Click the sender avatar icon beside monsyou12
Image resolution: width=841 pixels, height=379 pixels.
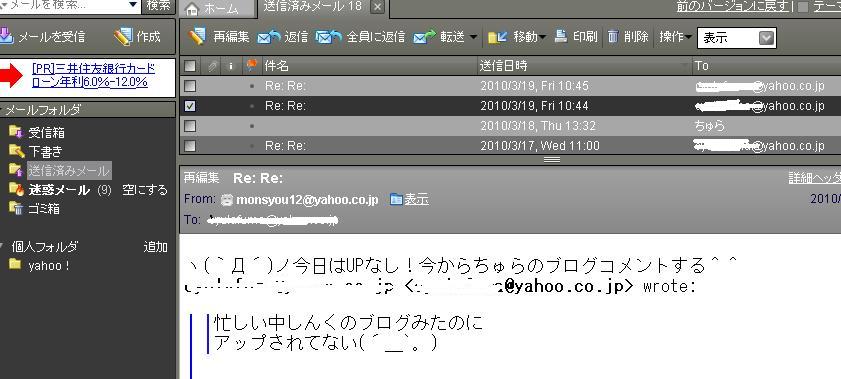[226, 199]
